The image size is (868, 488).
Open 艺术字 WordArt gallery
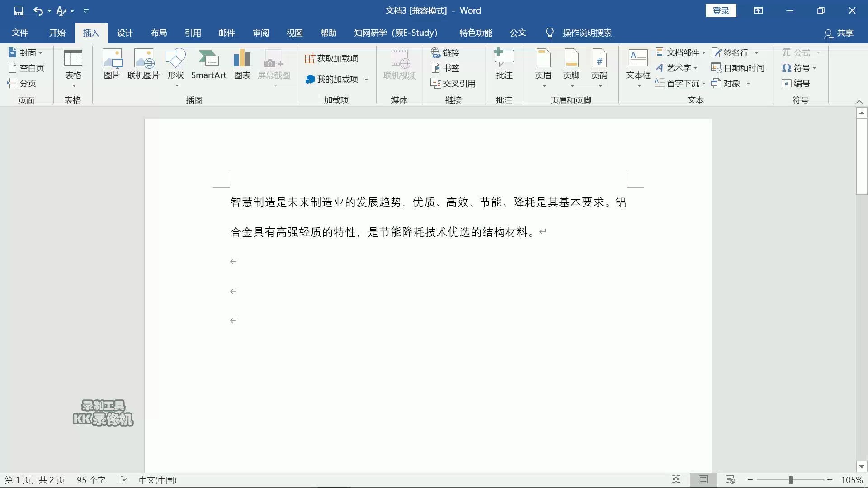point(677,68)
